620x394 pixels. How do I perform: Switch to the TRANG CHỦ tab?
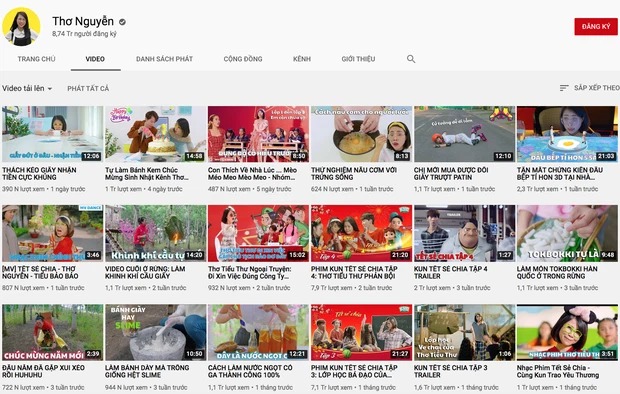click(x=36, y=59)
